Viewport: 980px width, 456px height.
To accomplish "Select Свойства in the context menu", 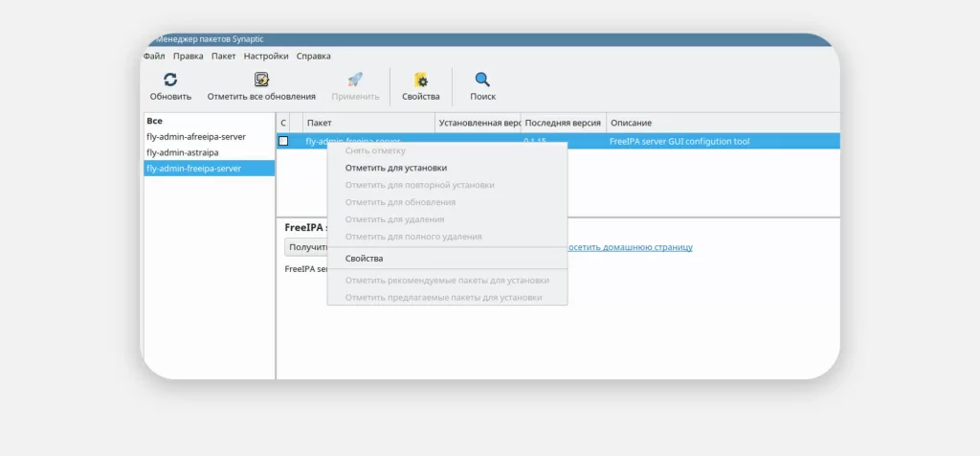I will point(364,259).
